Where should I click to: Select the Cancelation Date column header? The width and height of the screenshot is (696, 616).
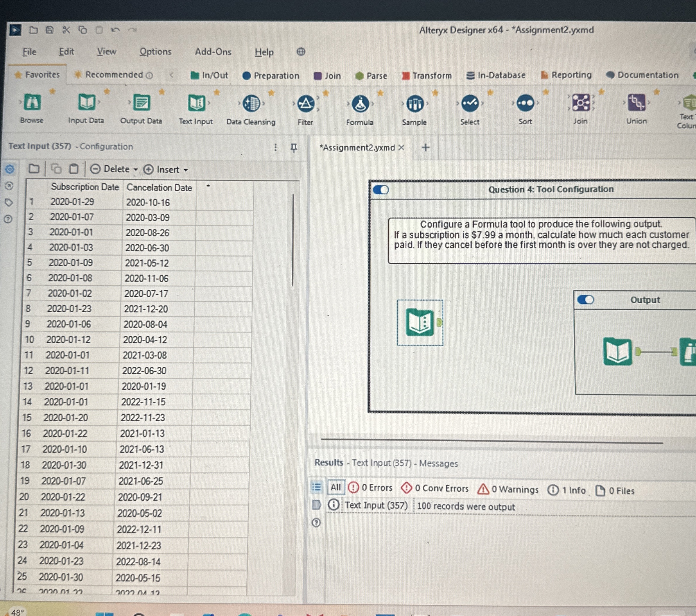[158, 187]
